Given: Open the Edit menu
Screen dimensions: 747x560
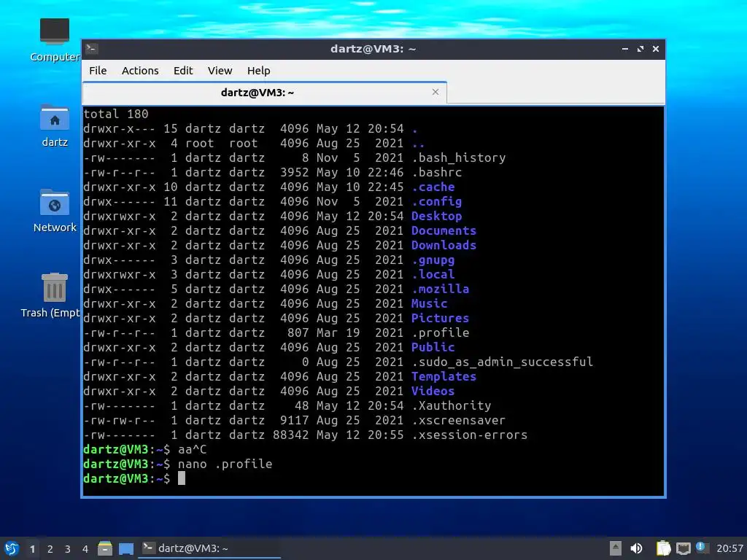Looking at the screenshot, I should pyautogui.click(x=183, y=71).
